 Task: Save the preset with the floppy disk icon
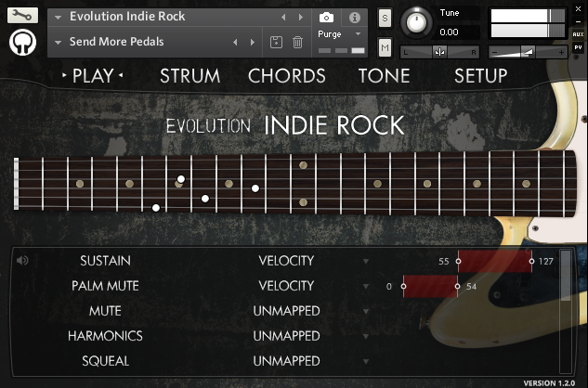pyautogui.click(x=276, y=43)
